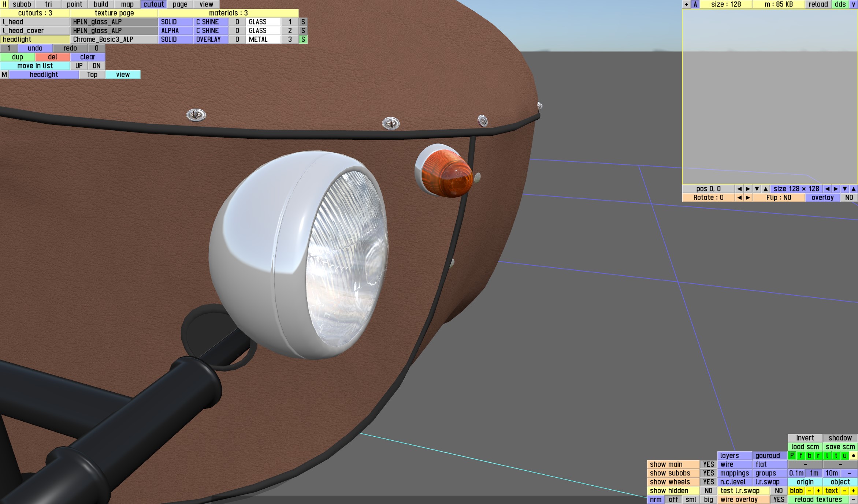Select the l_head cutout in the list
Viewport: 858px width, 504px height.
[x=35, y=22]
